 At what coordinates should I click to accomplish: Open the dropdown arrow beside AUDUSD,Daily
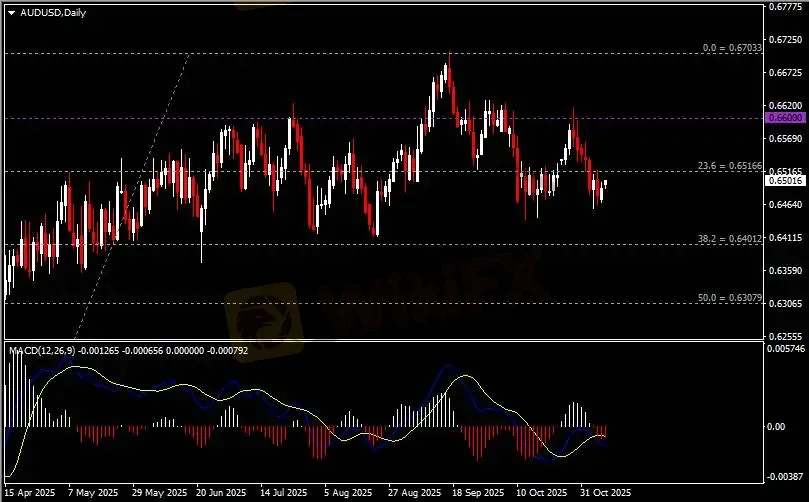click(11, 12)
